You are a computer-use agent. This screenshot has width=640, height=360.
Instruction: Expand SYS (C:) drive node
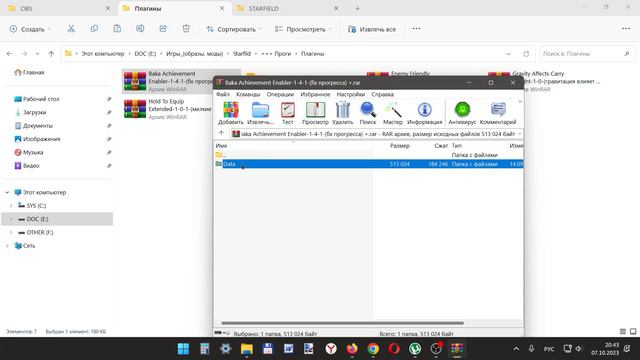11,206
